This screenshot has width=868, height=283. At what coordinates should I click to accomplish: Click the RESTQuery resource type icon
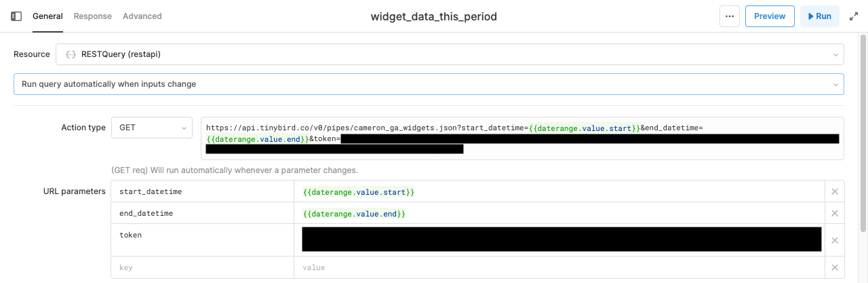tap(70, 54)
